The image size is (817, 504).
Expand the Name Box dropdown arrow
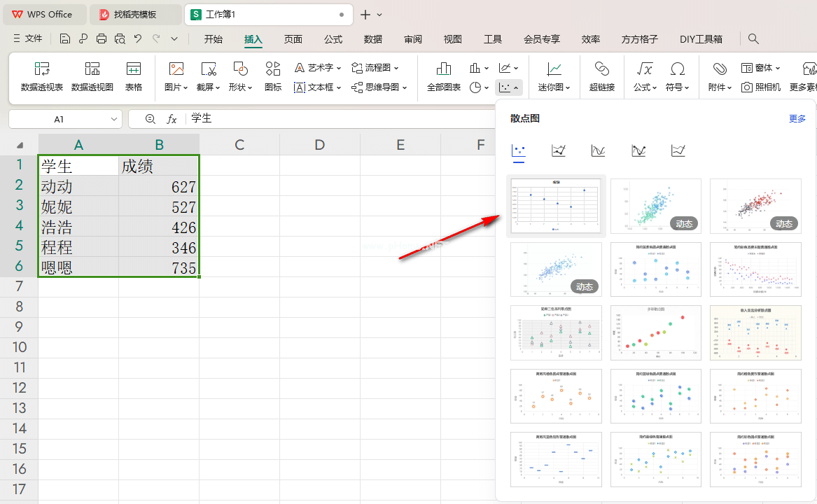(x=113, y=120)
